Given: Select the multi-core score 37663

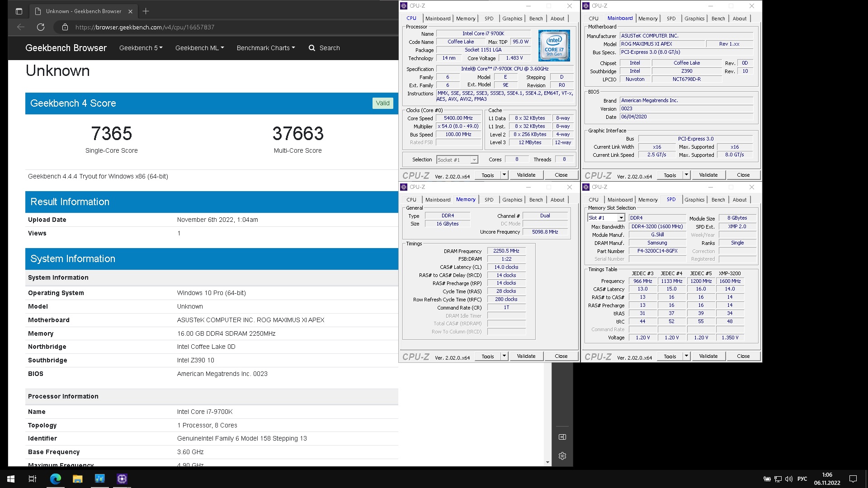Looking at the screenshot, I should point(298,134).
